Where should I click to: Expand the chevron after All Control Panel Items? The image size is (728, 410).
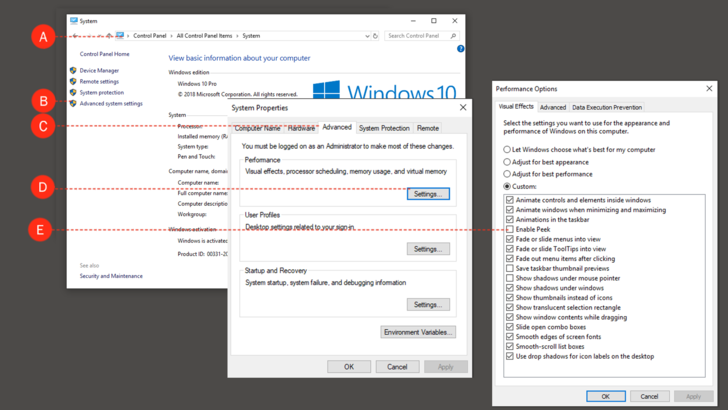pos(237,36)
